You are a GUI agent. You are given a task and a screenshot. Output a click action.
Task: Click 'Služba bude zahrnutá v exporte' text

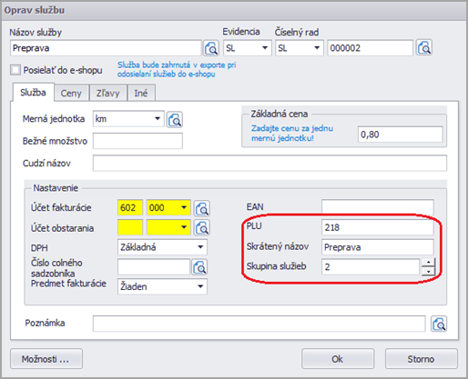coord(176,69)
